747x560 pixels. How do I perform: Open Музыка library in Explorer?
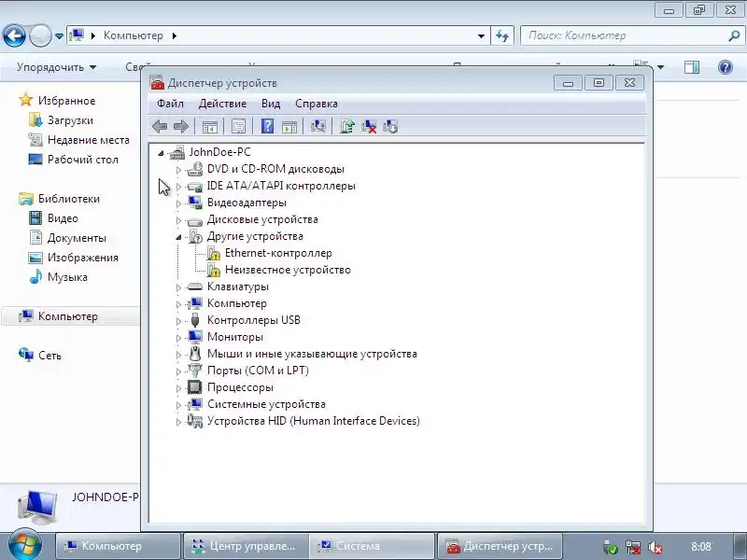(x=67, y=277)
